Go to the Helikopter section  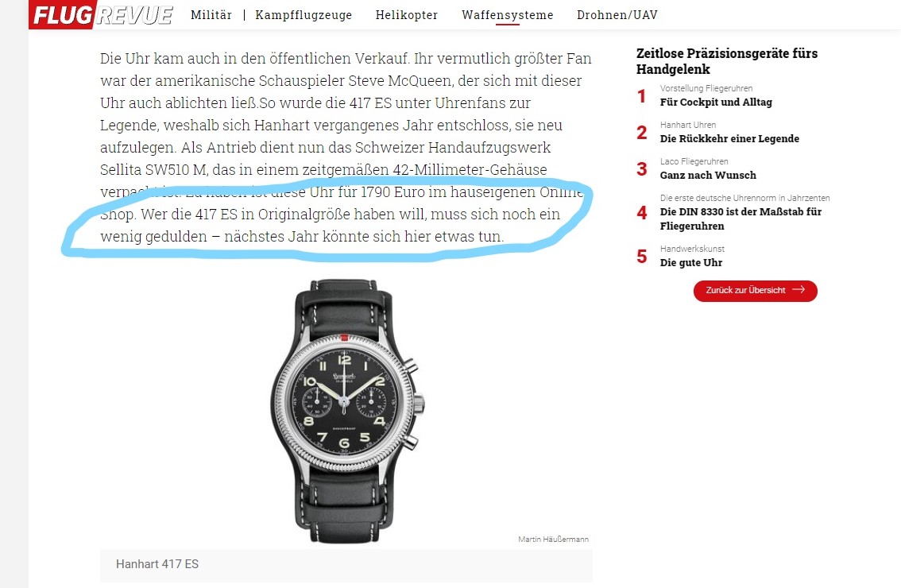406,15
